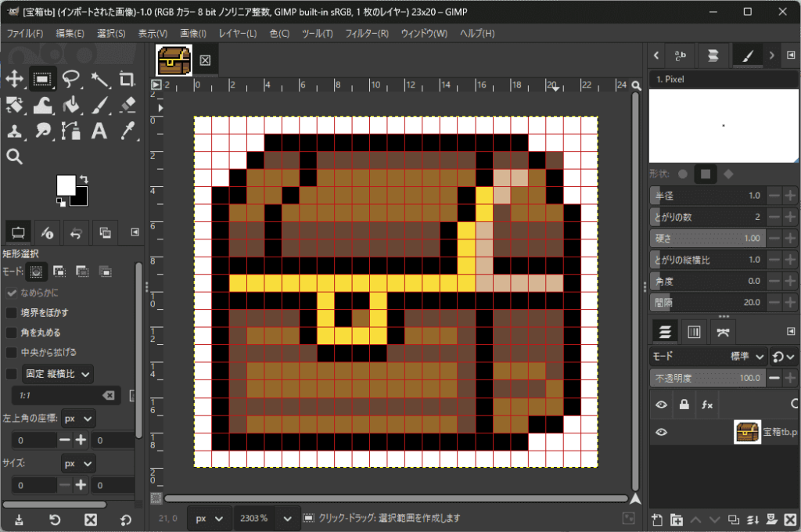Select the Free Select lasso tool

71,78
